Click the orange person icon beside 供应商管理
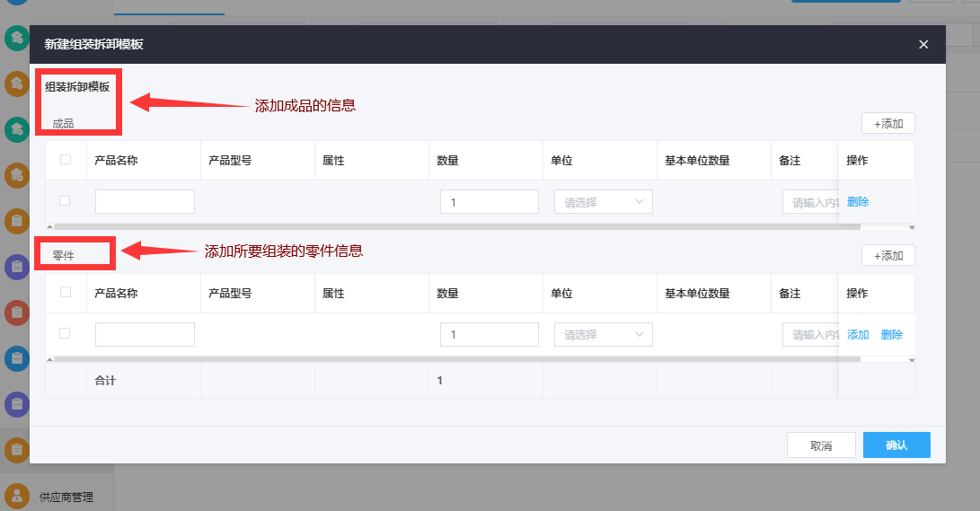 coord(17,496)
